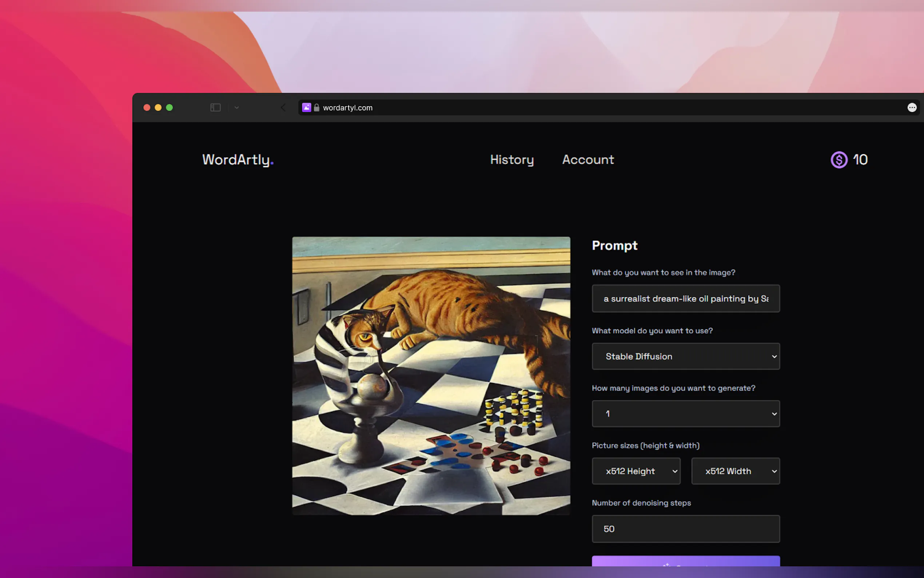Screen dimensions: 924x578
Task: Click the purple credits coin icon
Action: pyautogui.click(x=839, y=160)
